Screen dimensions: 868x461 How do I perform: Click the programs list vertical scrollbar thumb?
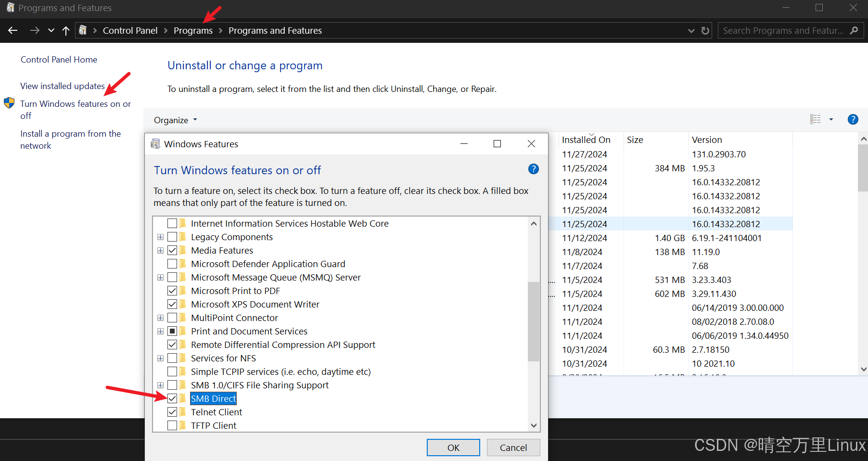(863, 168)
